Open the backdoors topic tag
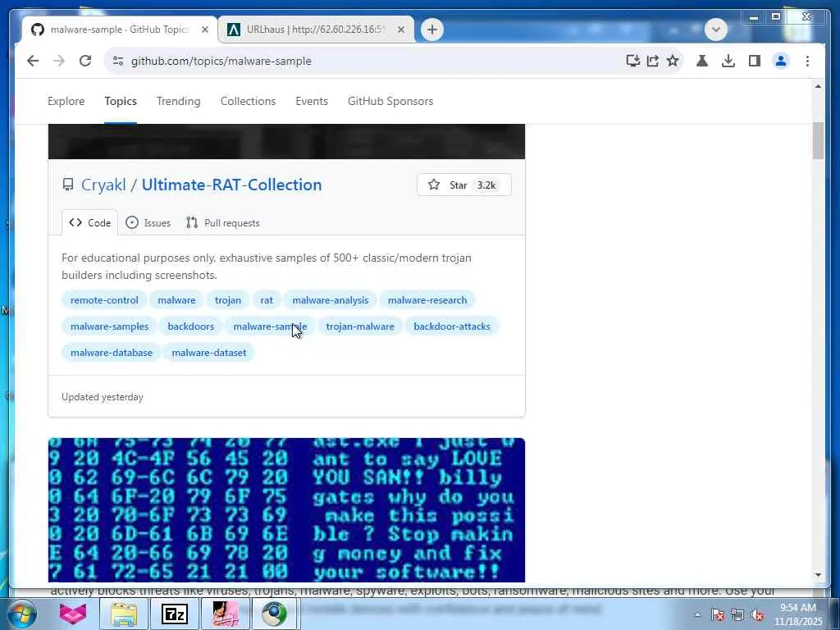 (190, 326)
